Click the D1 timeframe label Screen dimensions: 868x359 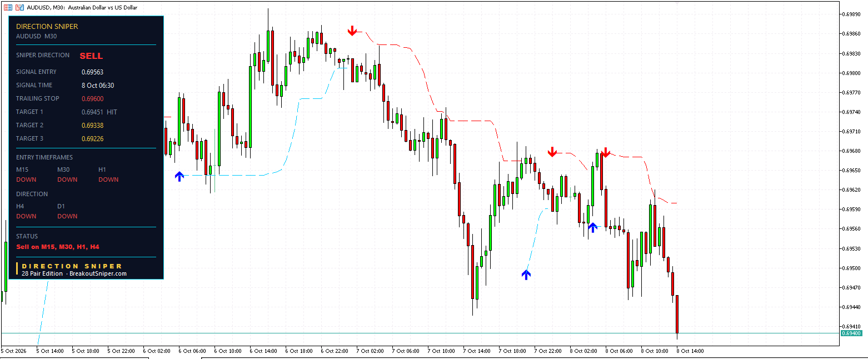(x=61, y=206)
